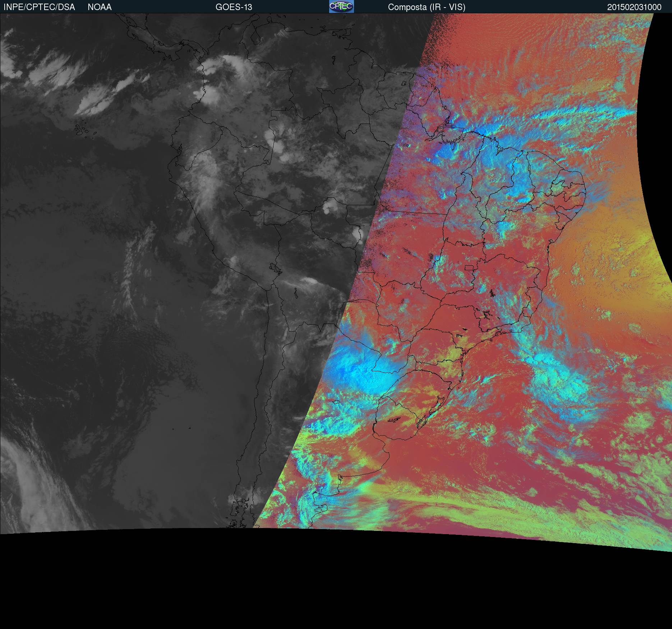Image resolution: width=672 pixels, height=629 pixels.
Task: Click the Composta (IR - VIS) title
Action: point(427,7)
